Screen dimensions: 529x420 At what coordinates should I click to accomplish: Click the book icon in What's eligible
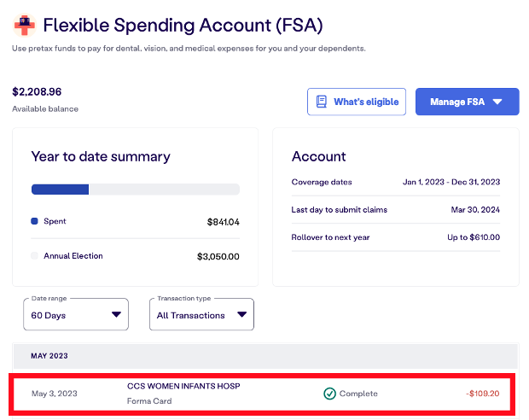tap(321, 102)
